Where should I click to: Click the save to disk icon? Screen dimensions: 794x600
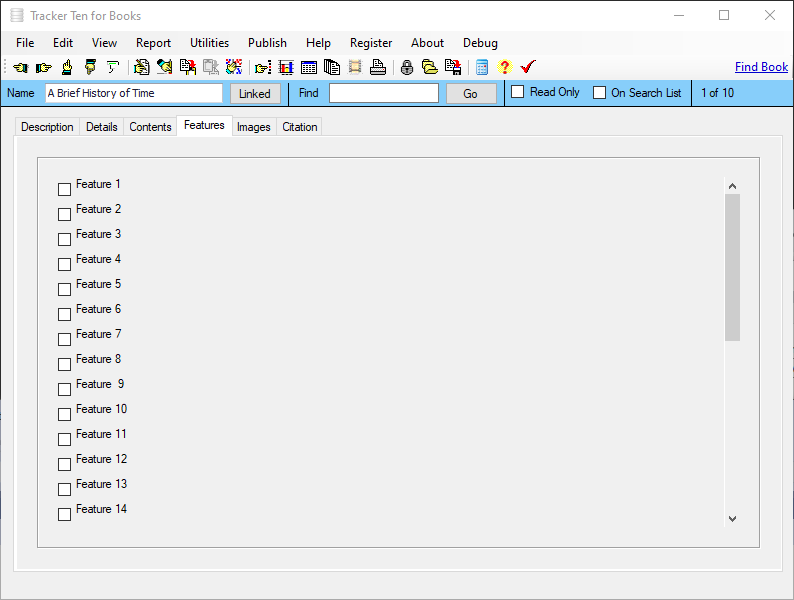tap(453, 67)
